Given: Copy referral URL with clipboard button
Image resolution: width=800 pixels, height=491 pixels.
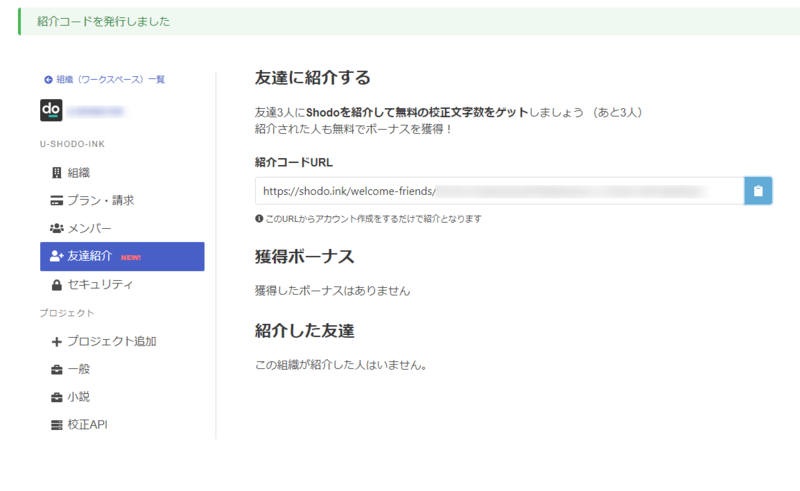Looking at the screenshot, I should pos(758,191).
